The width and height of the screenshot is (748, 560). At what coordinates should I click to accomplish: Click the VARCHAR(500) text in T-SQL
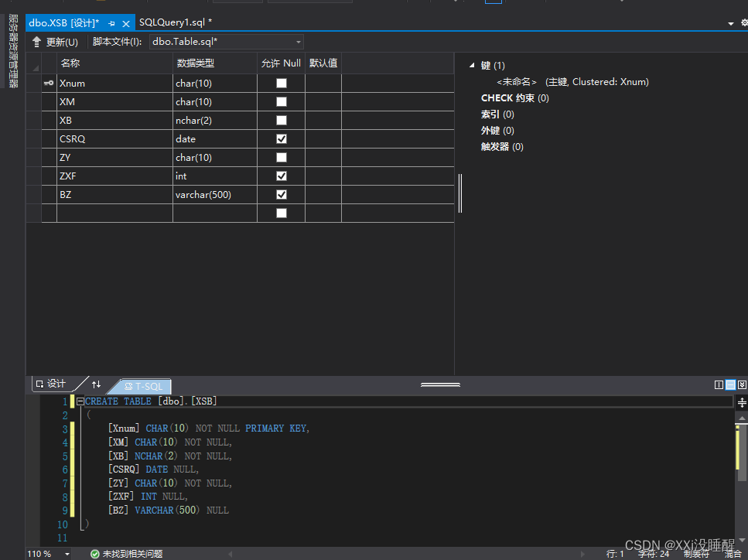[167, 510]
